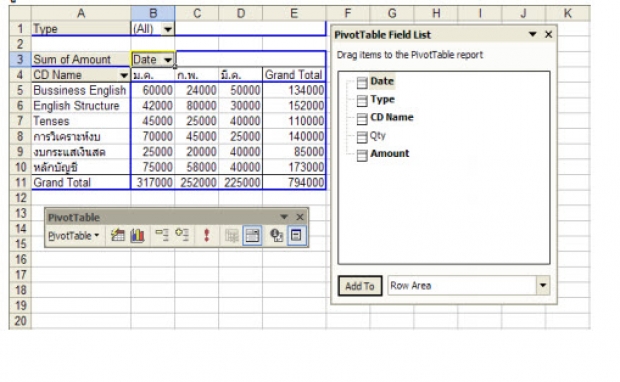Click the field icon beside Amount
This screenshot has height=382, width=620.
point(362,155)
